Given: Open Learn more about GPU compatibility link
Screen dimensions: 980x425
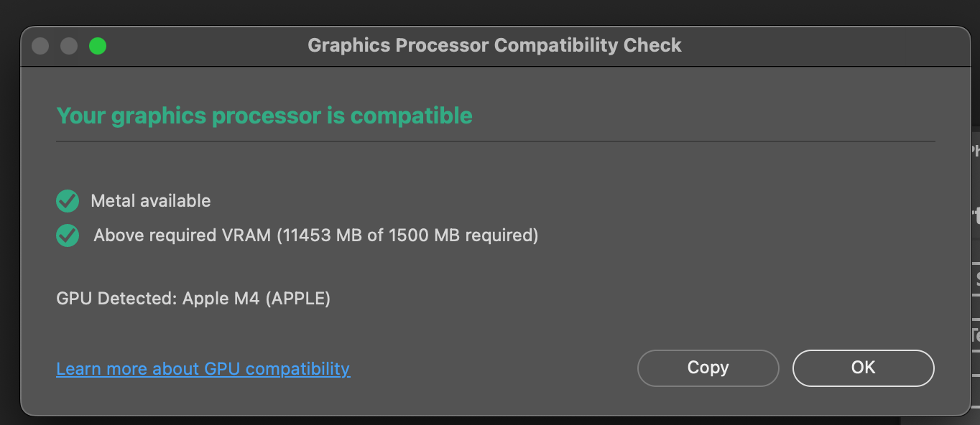Looking at the screenshot, I should click(203, 369).
